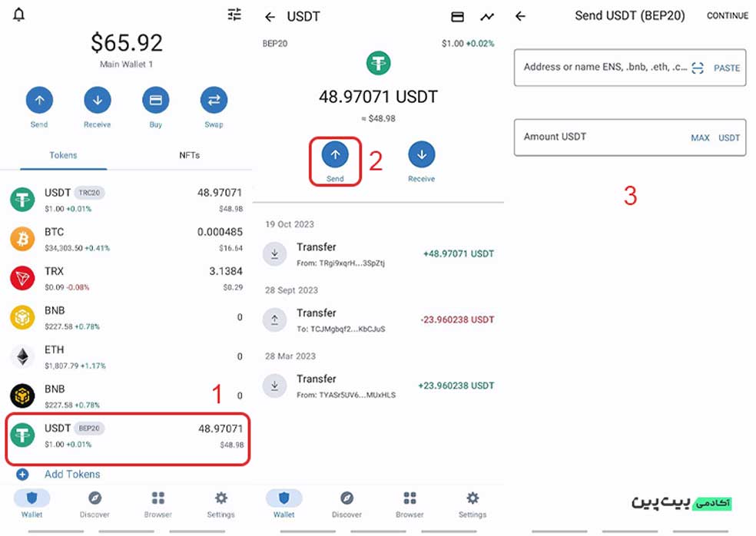Viewport: 756px width, 536px height.
Task: Tap the Swap arrows icon
Action: coord(214,101)
